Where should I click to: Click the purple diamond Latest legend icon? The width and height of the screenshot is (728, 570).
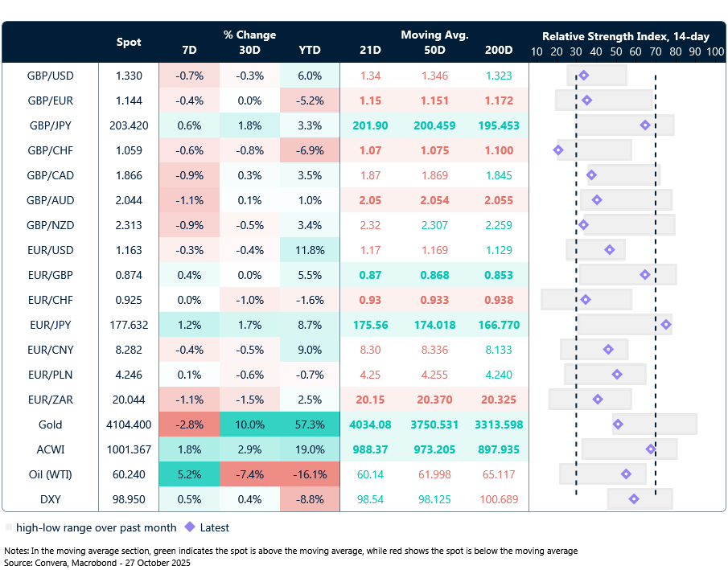click(x=191, y=528)
